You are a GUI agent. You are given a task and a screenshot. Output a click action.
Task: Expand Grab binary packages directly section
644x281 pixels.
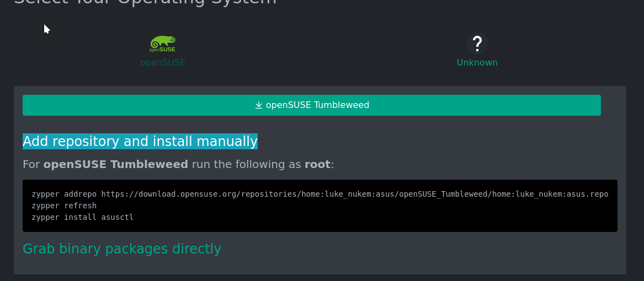click(122, 248)
